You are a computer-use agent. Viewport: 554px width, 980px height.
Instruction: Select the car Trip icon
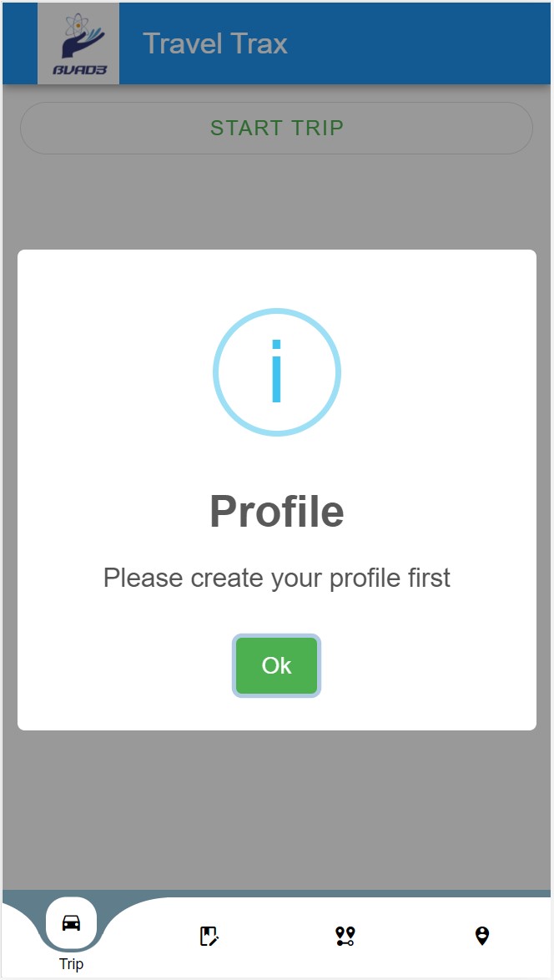pyautogui.click(x=72, y=923)
